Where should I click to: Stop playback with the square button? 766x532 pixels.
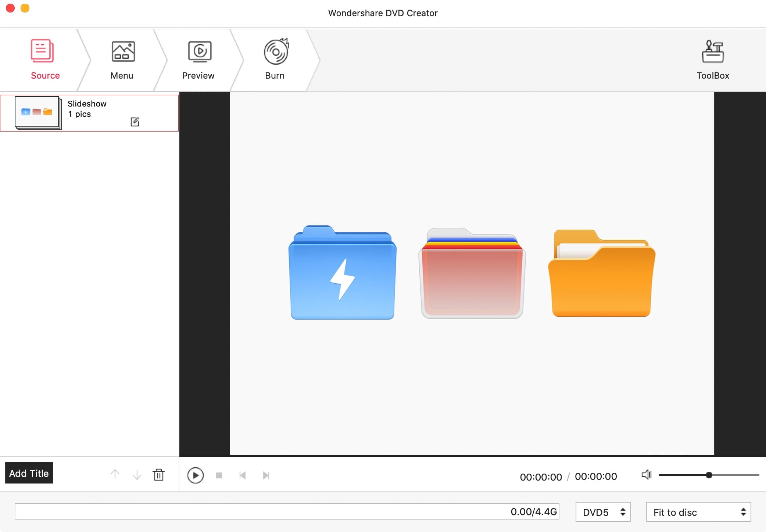pos(219,475)
